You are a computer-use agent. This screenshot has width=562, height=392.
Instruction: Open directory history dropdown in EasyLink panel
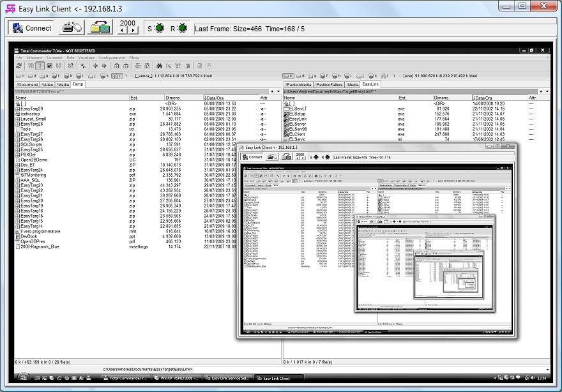tap(547, 91)
